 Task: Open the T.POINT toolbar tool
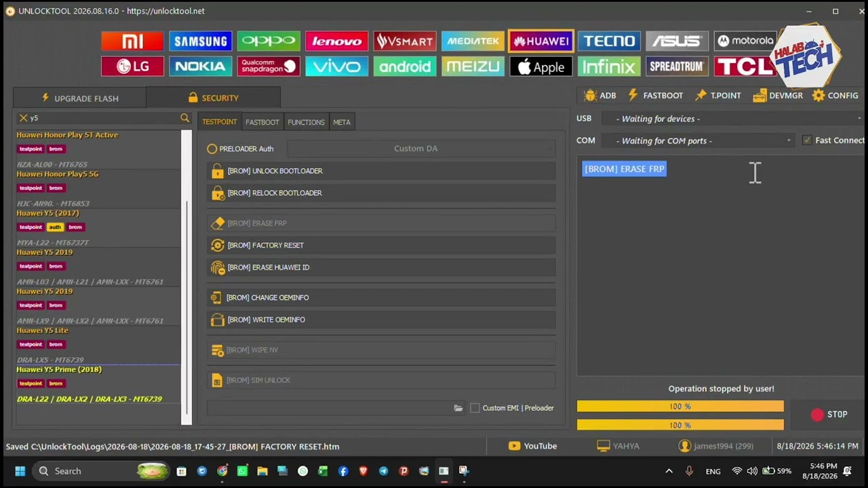[x=717, y=96]
